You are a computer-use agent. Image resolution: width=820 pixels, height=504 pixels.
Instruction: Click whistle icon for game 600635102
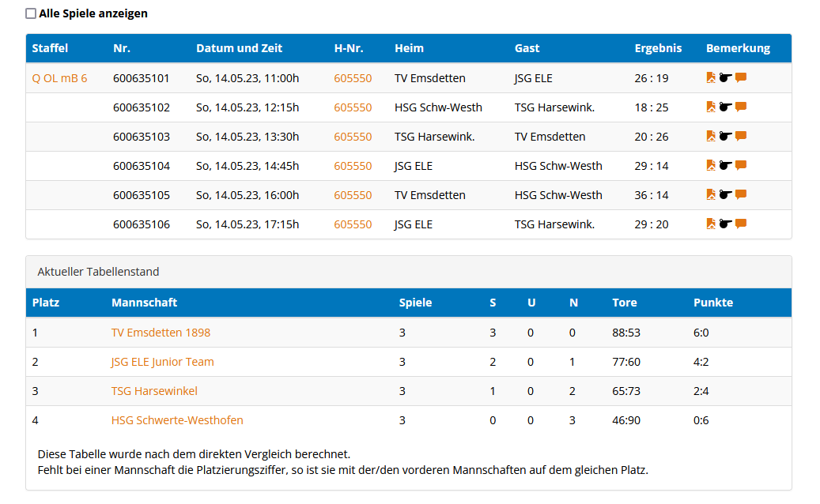(725, 107)
